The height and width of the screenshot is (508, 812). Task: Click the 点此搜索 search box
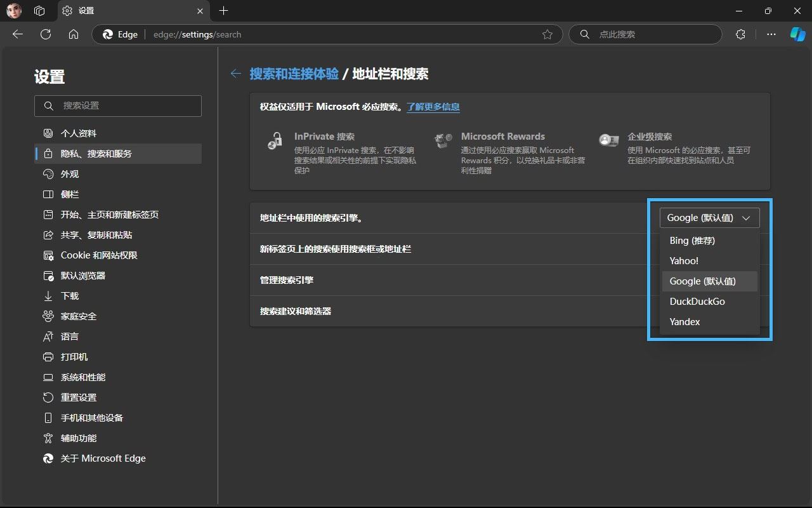click(645, 34)
